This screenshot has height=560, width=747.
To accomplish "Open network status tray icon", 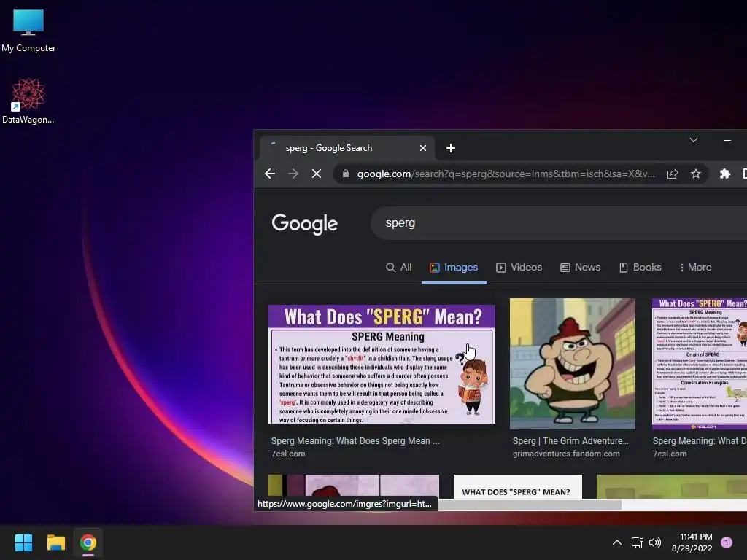I will pyautogui.click(x=637, y=542).
